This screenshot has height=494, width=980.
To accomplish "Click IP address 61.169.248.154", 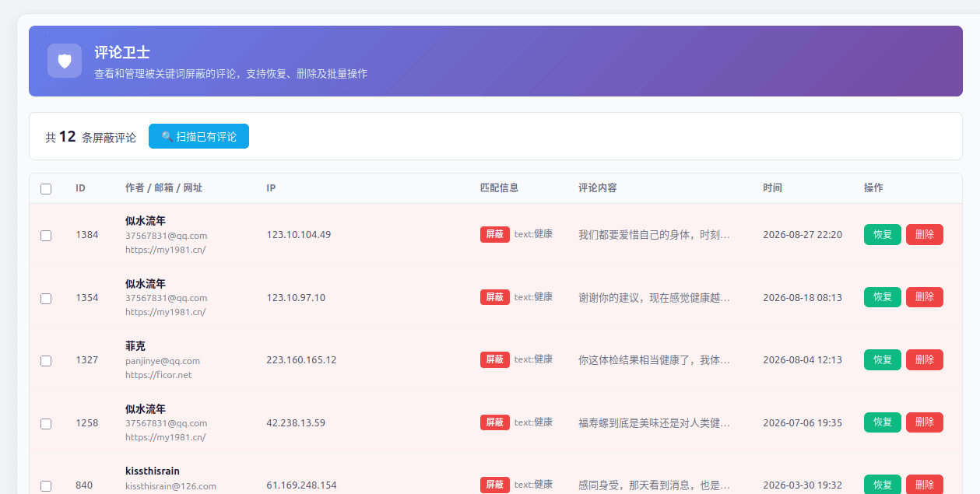I will pos(301,485).
